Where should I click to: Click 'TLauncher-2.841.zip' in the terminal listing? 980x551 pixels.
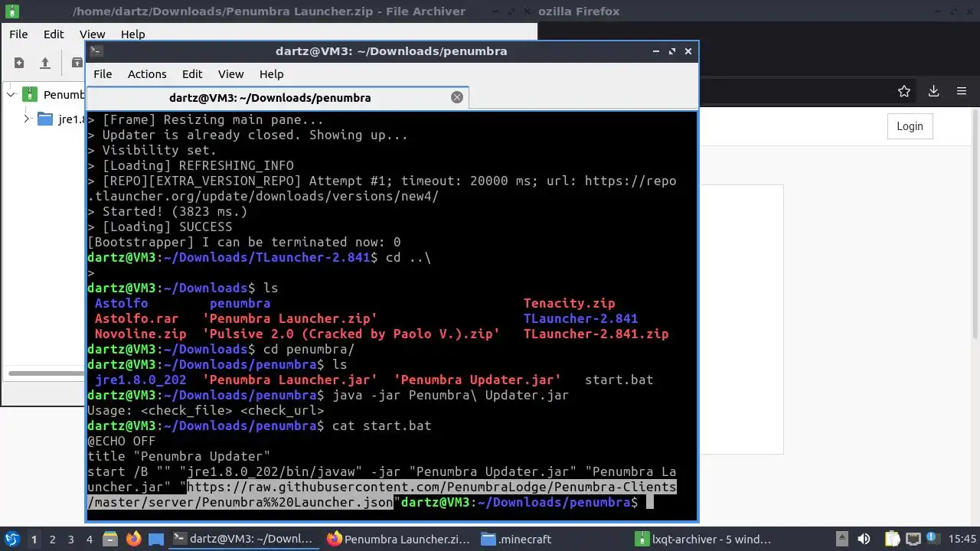click(x=596, y=334)
